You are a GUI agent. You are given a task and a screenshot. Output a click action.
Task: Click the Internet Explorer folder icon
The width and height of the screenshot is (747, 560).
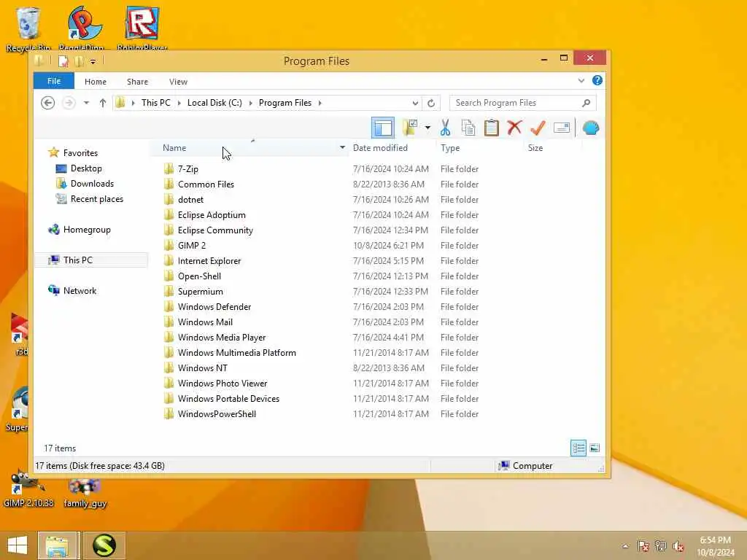tap(169, 261)
